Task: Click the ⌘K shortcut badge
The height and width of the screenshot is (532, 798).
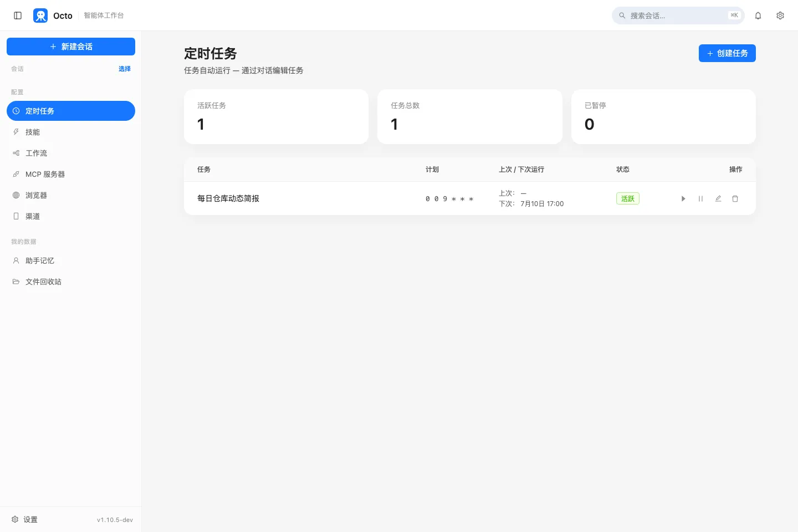Action: (x=734, y=16)
